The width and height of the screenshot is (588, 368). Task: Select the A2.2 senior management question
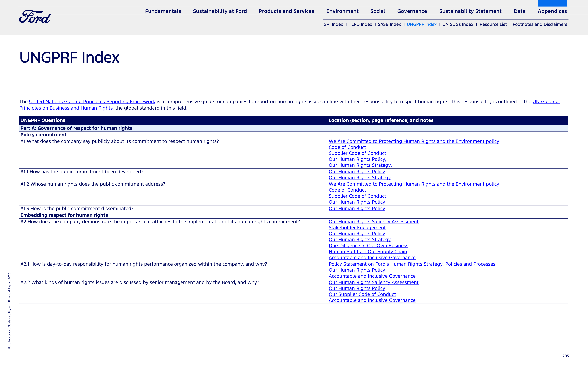(x=140, y=283)
